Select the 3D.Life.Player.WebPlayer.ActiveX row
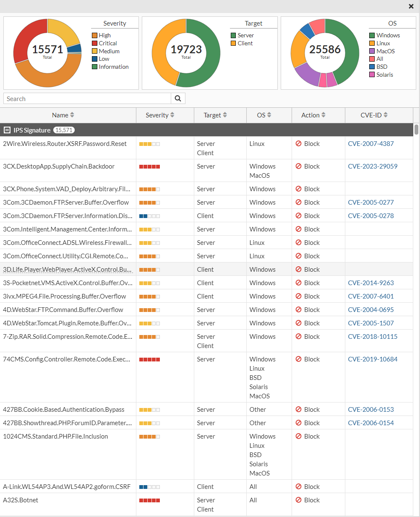Screen dimensions: 420x517 click(67, 270)
